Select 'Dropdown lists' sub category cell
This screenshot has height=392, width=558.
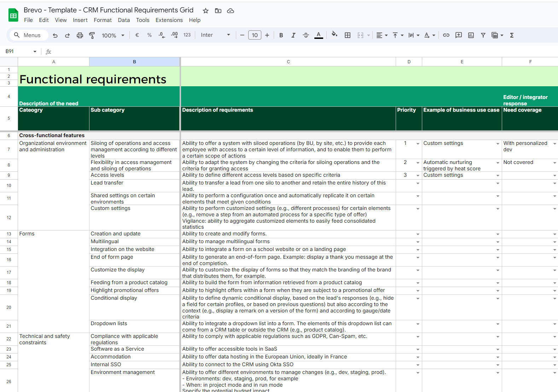click(134, 326)
